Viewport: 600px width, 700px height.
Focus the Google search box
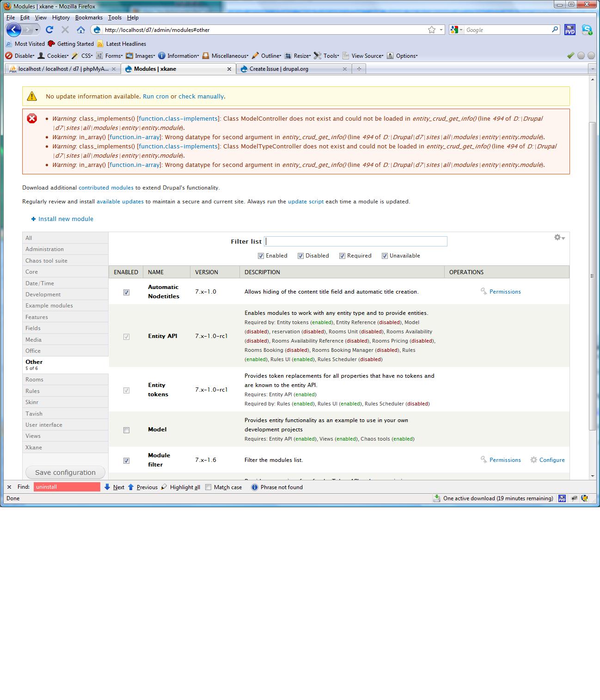click(x=508, y=30)
